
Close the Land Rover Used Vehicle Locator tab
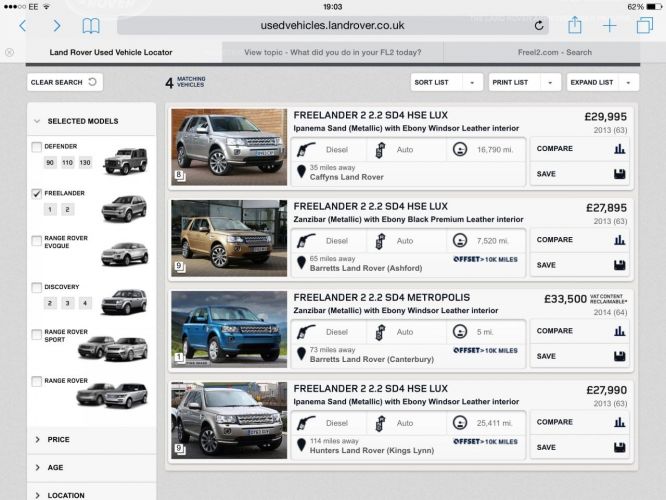pyautogui.click(x=9, y=52)
